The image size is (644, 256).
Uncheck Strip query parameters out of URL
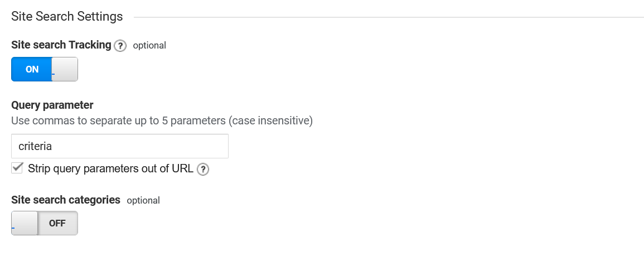pos(17,168)
